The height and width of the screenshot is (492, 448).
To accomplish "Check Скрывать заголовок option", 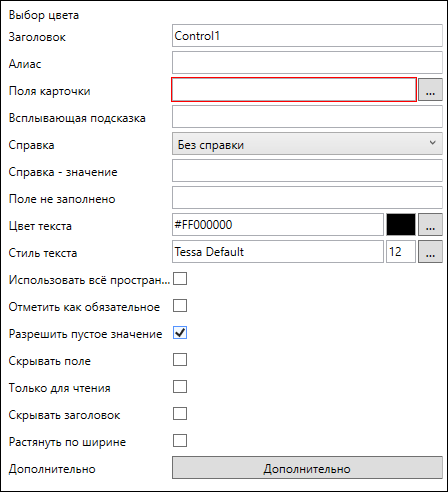I will click(180, 414).
